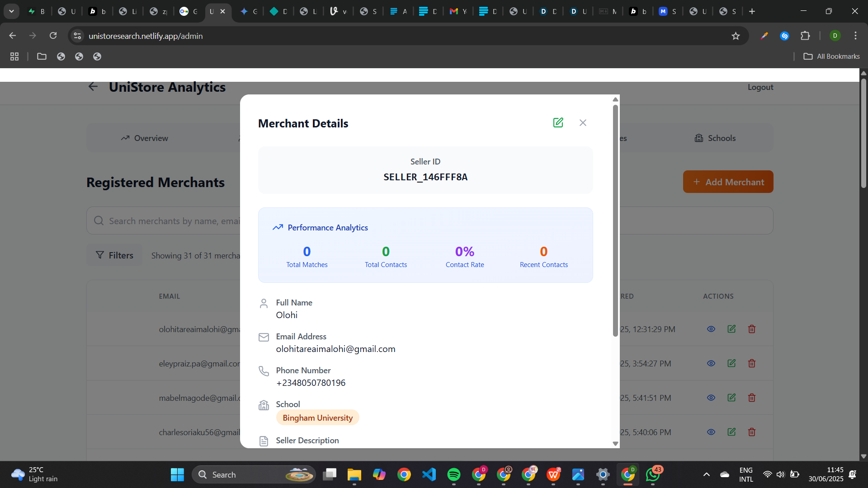The height and width of the screenshot is (488, 868).
Task: Open the browser Extensions puzzle icon
Action: click(x=805, y=36)
